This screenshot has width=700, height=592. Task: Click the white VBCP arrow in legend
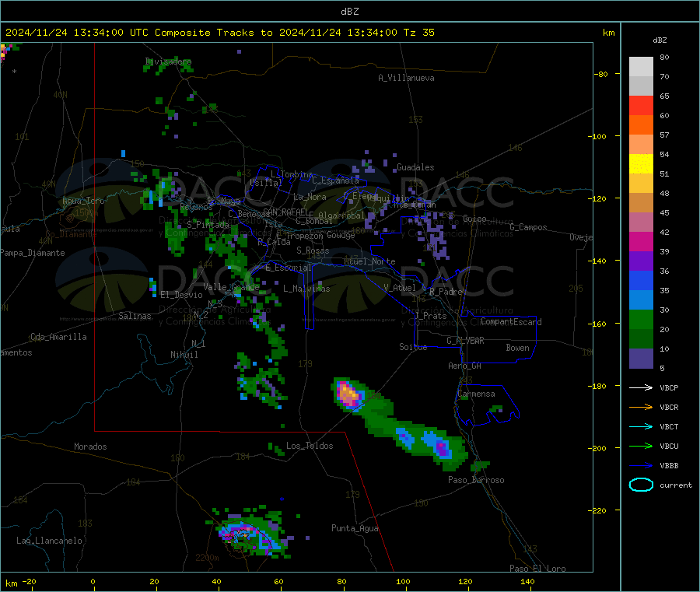pyautogui.click(x=641, y=387)
